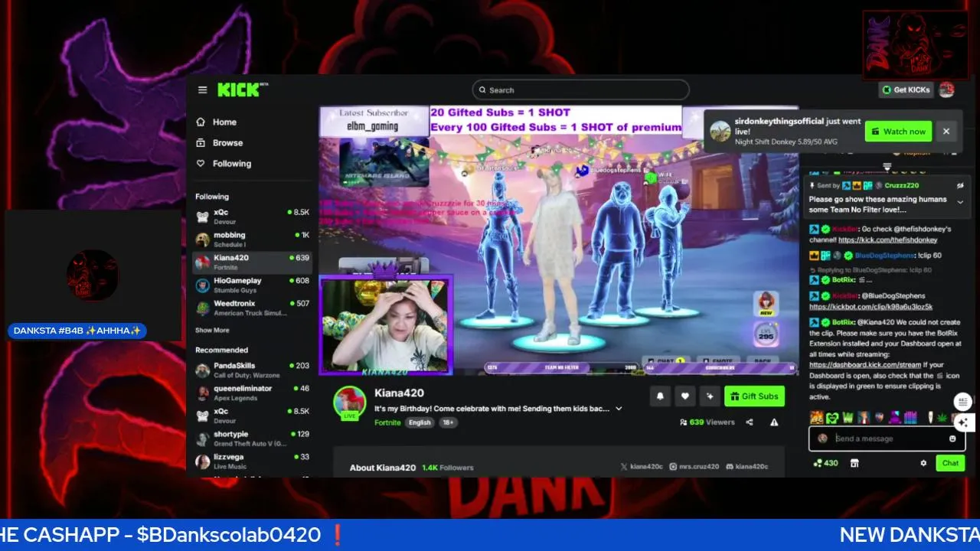Open the chat shop icon
980x551 pixels.
pyautogui.click(x=855, y=463)
